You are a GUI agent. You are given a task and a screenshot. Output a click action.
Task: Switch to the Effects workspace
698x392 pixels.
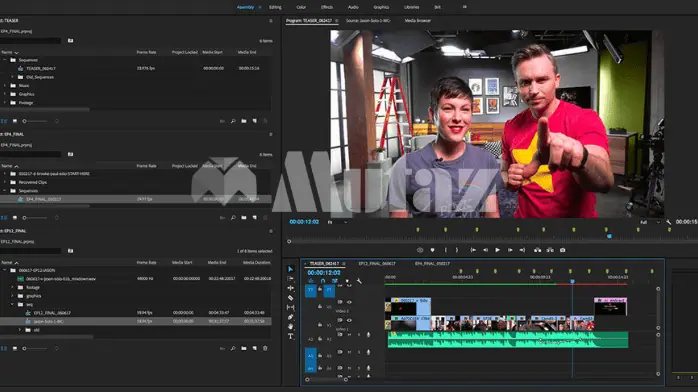(x=327, y=7)
